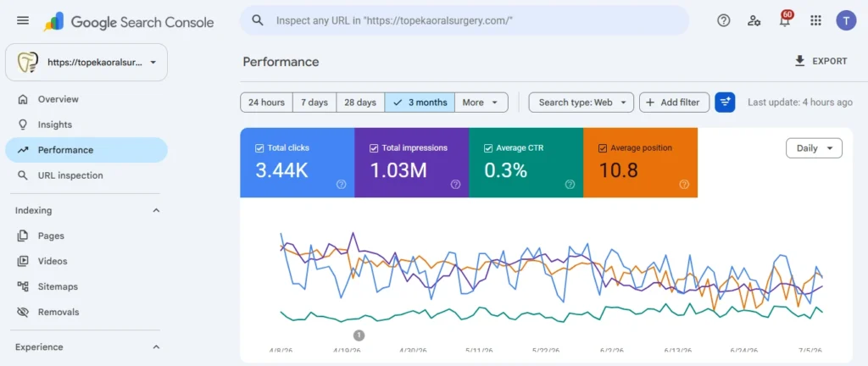Click the Average position help icon

684,185
